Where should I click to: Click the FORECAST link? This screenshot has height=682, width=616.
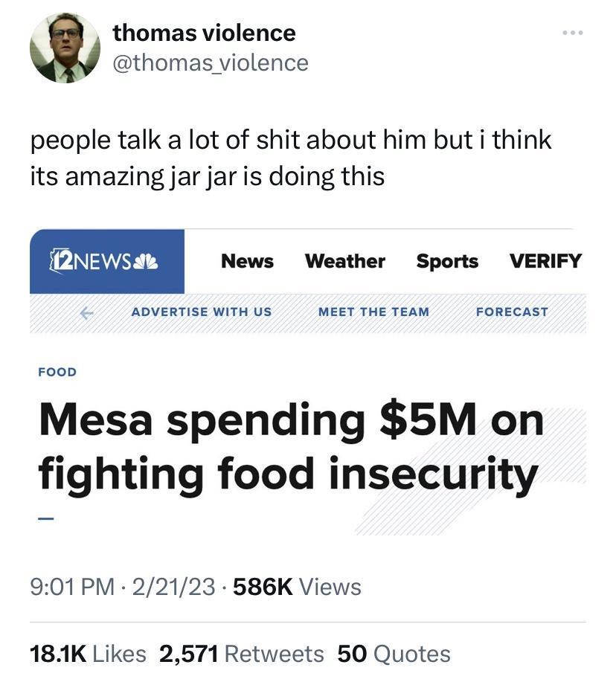(512, 312)
